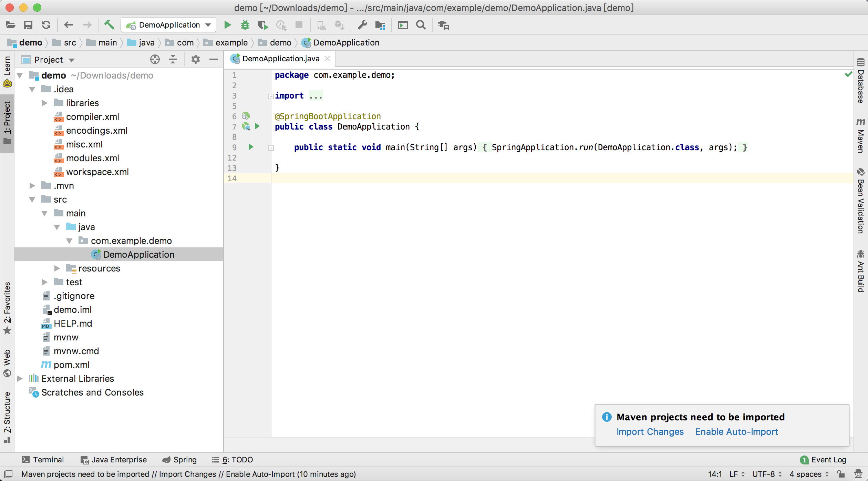Start debugging with the bug icon
This screenshot has height=481, width=868.
point(245,25)
